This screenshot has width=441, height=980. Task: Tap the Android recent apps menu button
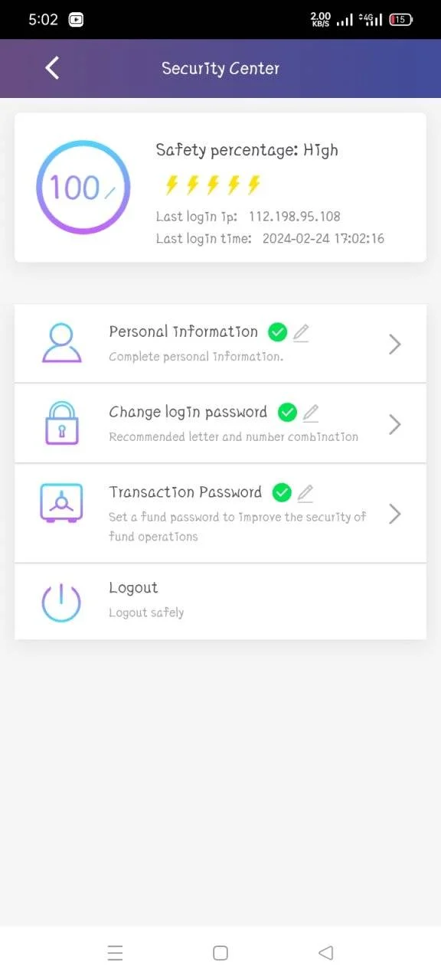tap(115, 952)
